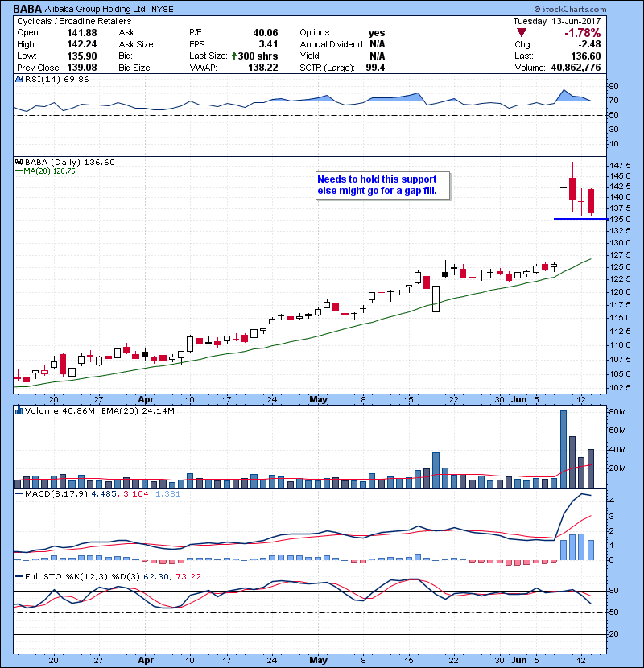
Task: Select the High value 142.24
Action: coord(81,44)
